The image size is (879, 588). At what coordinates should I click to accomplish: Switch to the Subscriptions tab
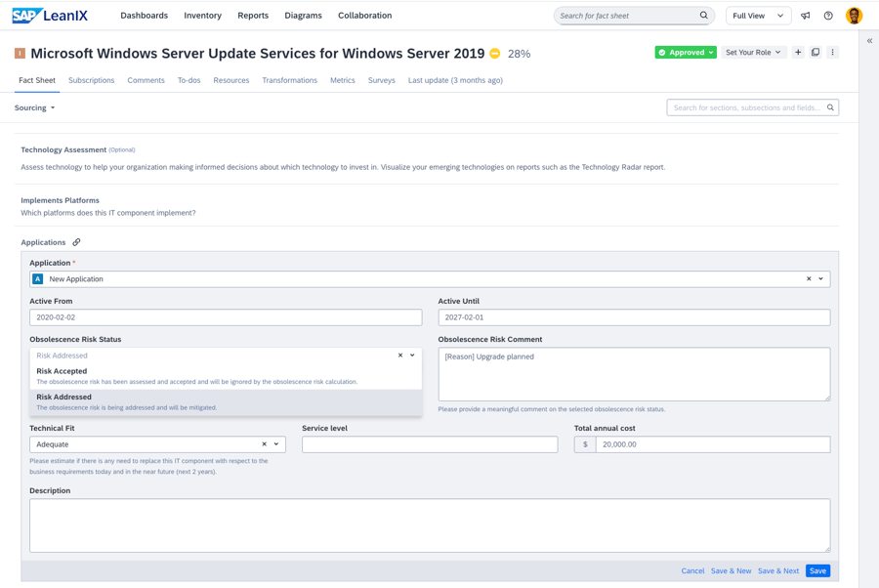click(91, 80)
